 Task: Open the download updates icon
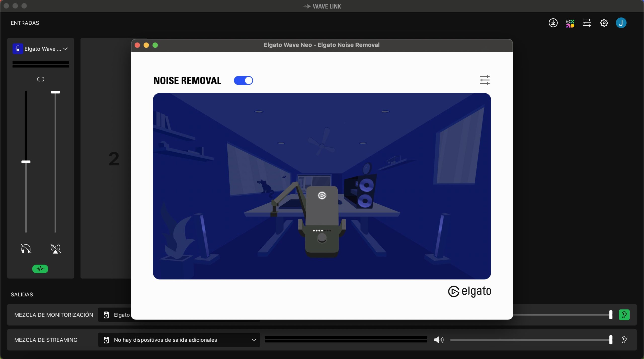pyautogui.click(x=553, y=23)
